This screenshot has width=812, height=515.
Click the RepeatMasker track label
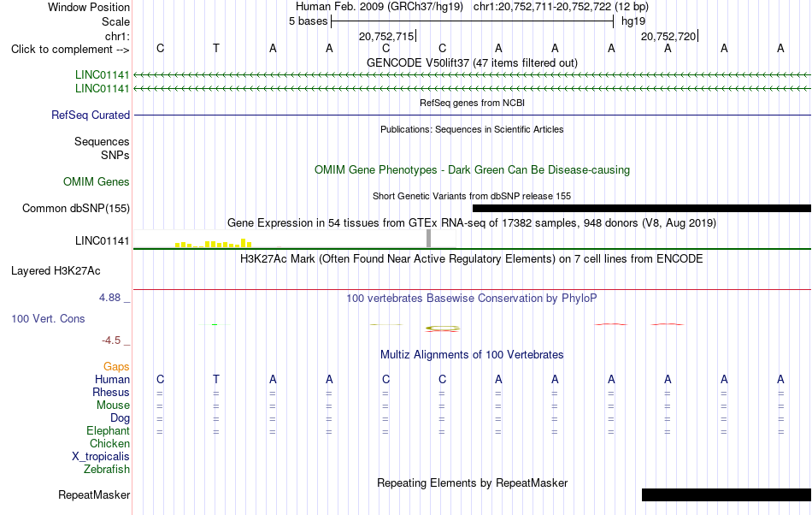tap(94, 494)
